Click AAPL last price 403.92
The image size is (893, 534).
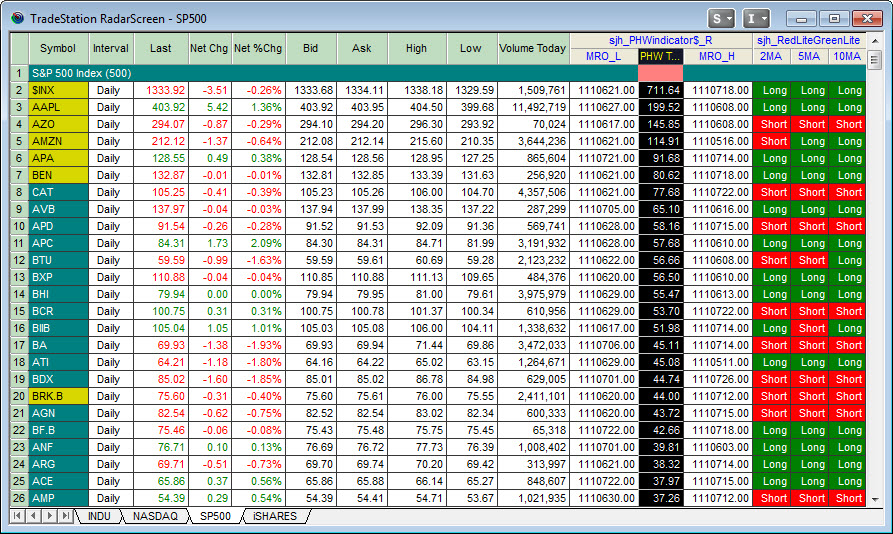pos(161,107)
